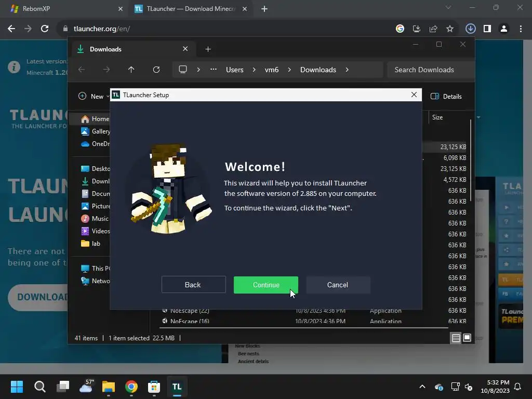This screenshot has height=399, width=532.
Task: Open a new Chrome tab
Action: pos(264,9)
